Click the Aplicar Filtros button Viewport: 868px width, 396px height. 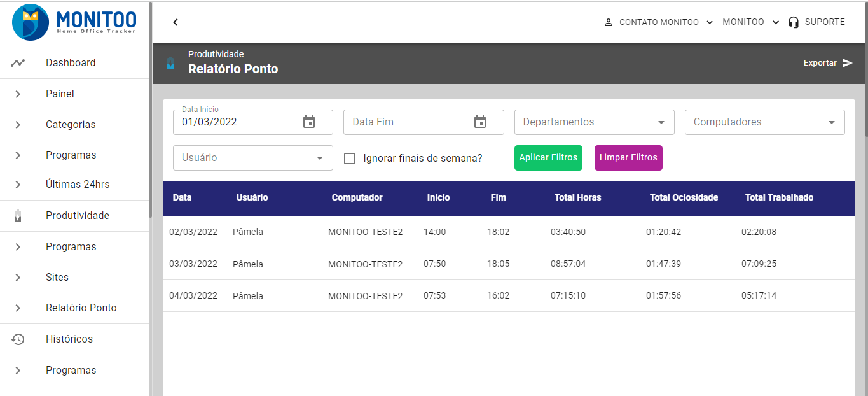coord(548,157)
